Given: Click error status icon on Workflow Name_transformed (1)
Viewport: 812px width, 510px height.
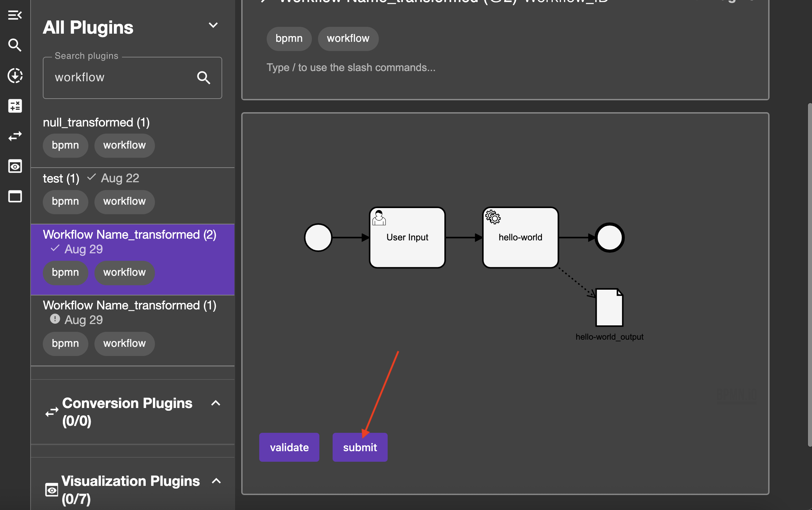Looking at the screenshot, I should (55, 319).
